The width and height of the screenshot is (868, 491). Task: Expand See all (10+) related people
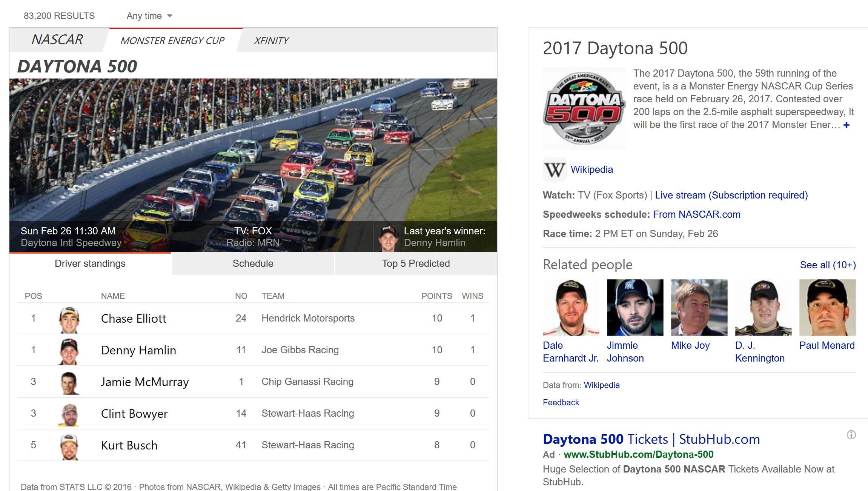[x=828, y=265]
